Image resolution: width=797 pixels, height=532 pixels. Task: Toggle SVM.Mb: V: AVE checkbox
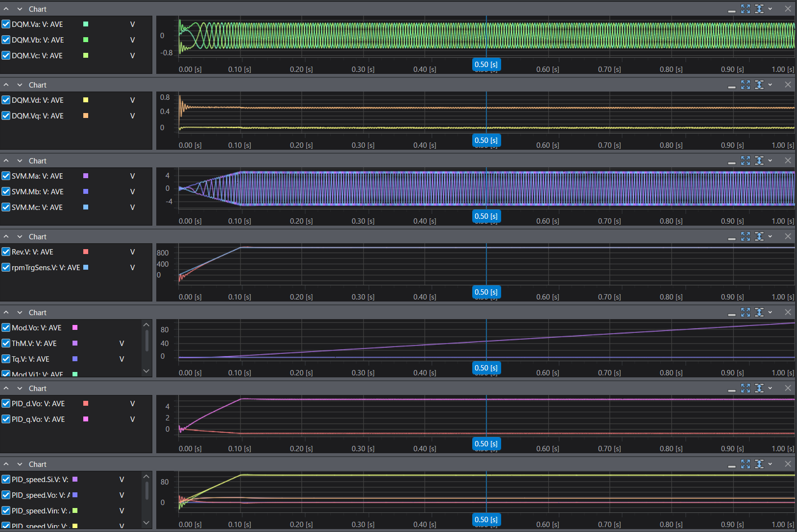(x=6, y=191)
